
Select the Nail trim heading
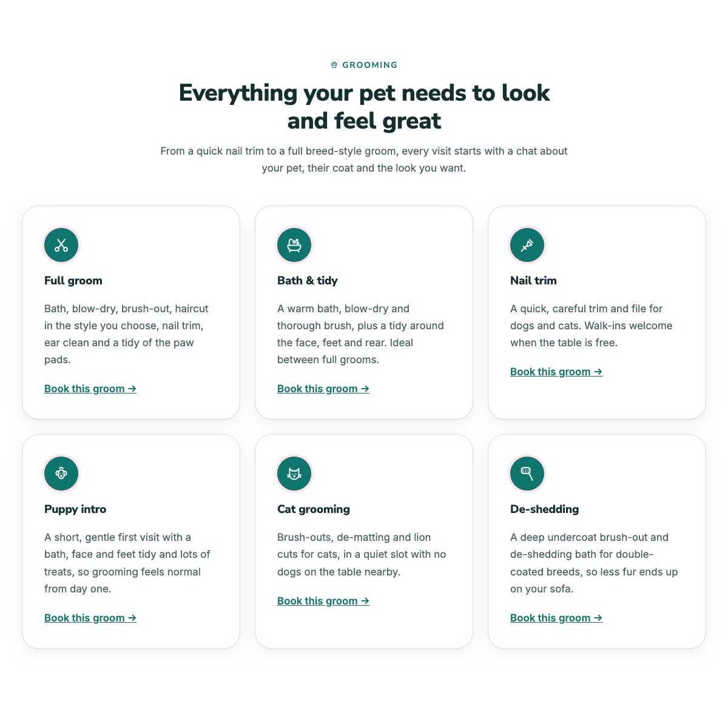(533, 281)
